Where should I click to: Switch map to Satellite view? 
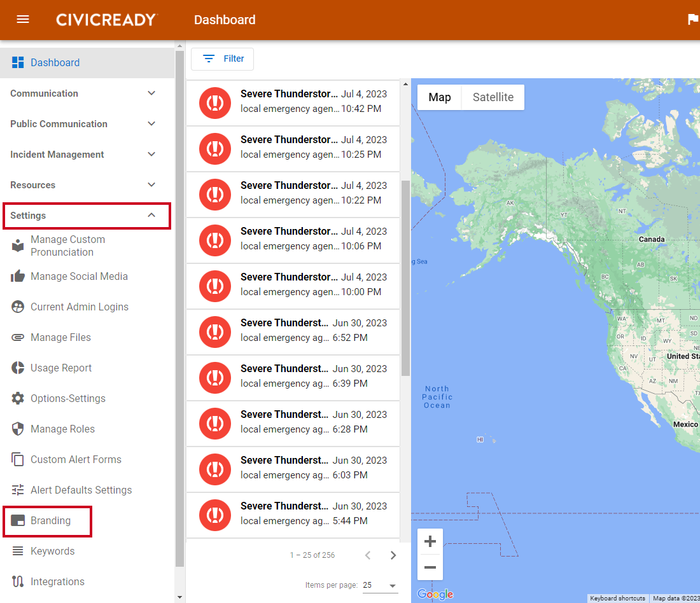pyautogui.click(x=493, y=97)
